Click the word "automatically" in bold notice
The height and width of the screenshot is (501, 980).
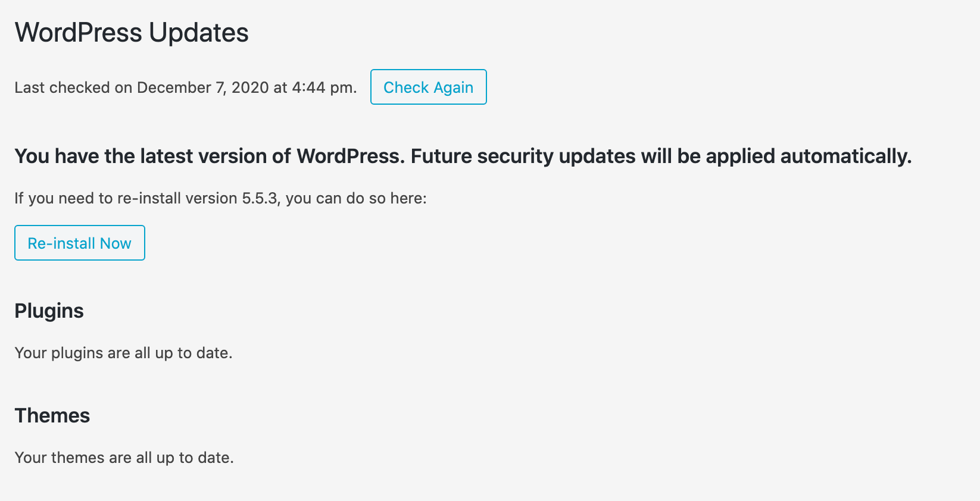tap(844, 156)
